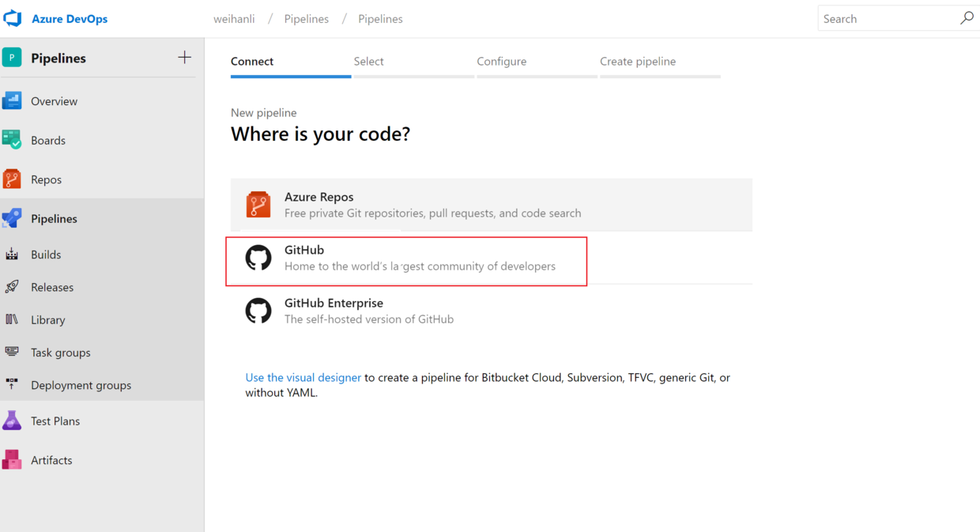Click the weihanli breadcrumb link
Viewport: 980px width, 532px height.
coord(234,19)
